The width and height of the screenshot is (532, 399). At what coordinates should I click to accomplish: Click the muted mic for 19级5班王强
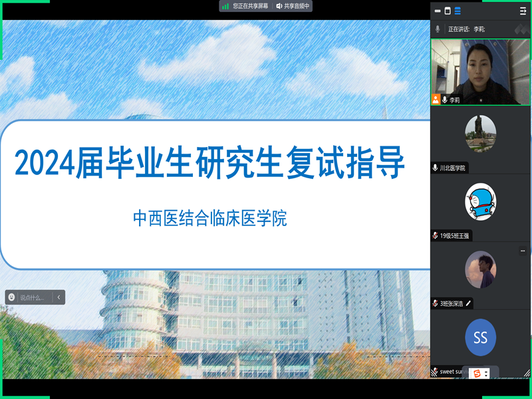435,235
